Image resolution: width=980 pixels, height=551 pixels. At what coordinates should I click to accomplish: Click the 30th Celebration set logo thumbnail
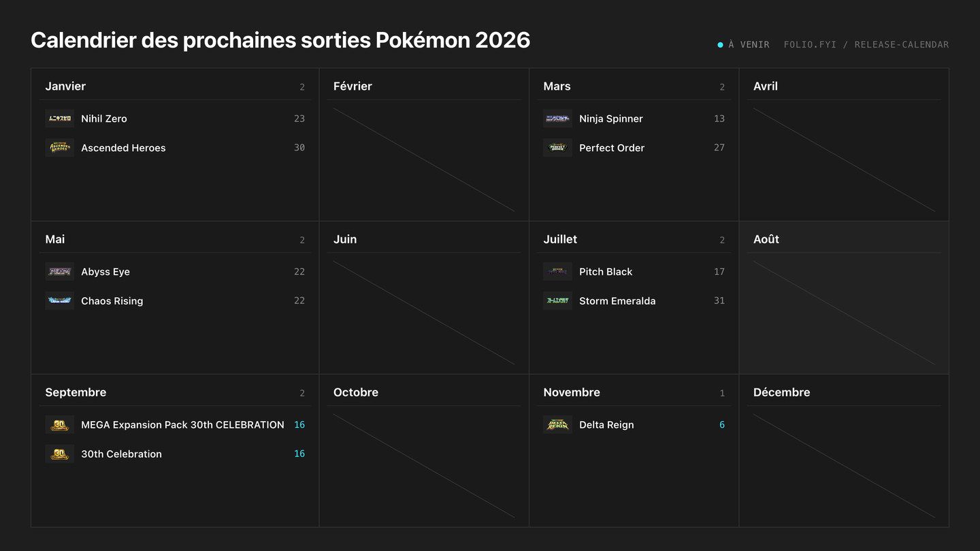pos(60,454)
